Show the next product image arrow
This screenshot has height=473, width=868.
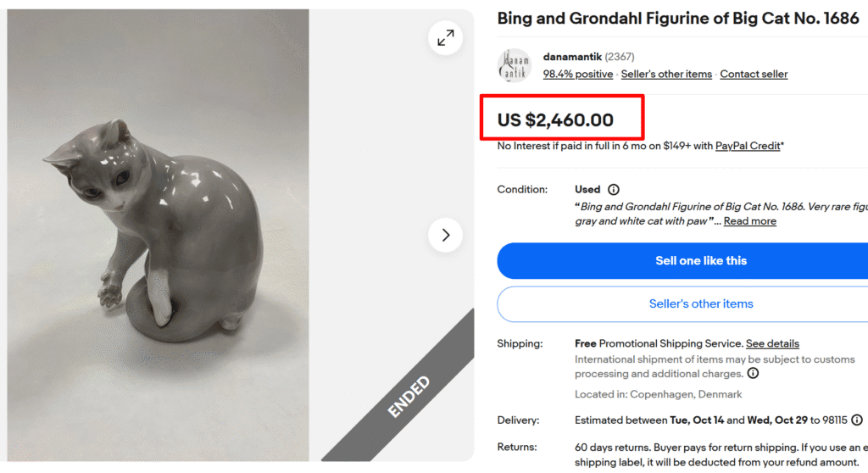pyautogui.click(x=445, y=235)
